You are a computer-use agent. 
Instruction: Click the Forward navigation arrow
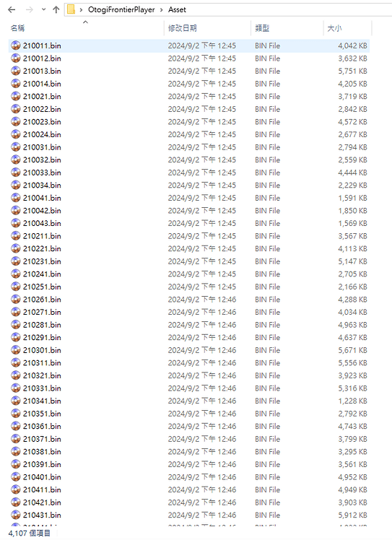[30, 9]
